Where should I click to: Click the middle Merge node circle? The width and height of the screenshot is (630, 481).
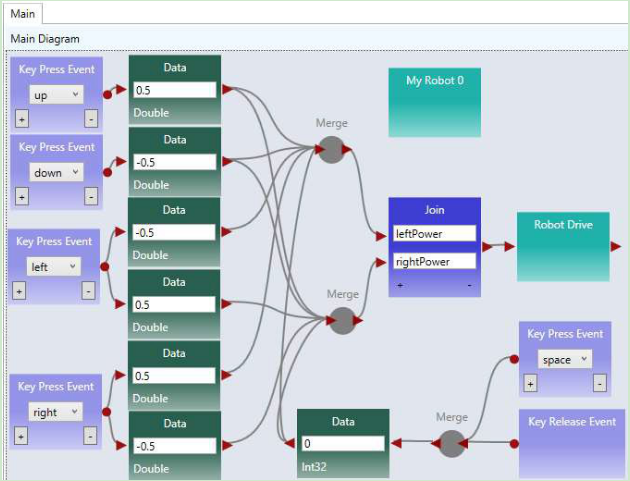point(342,320)
